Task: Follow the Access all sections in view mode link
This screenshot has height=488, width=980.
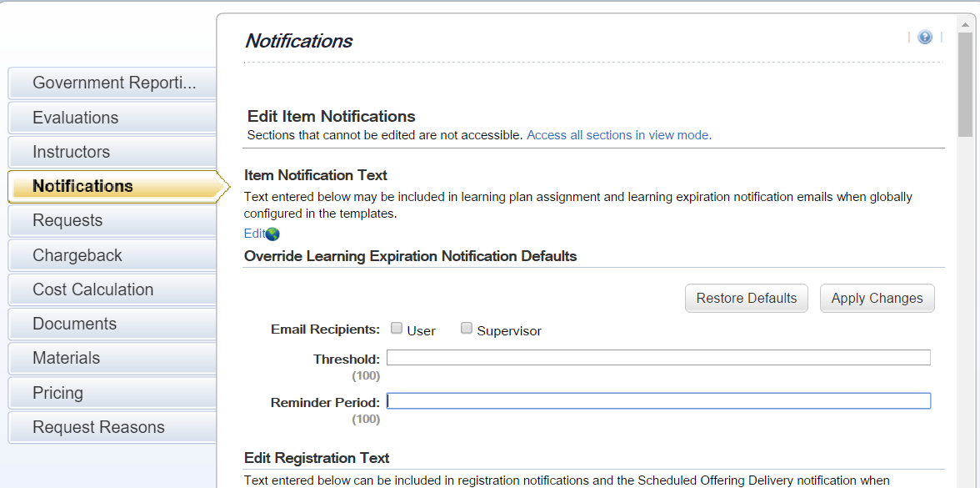Action: [618, 134]
